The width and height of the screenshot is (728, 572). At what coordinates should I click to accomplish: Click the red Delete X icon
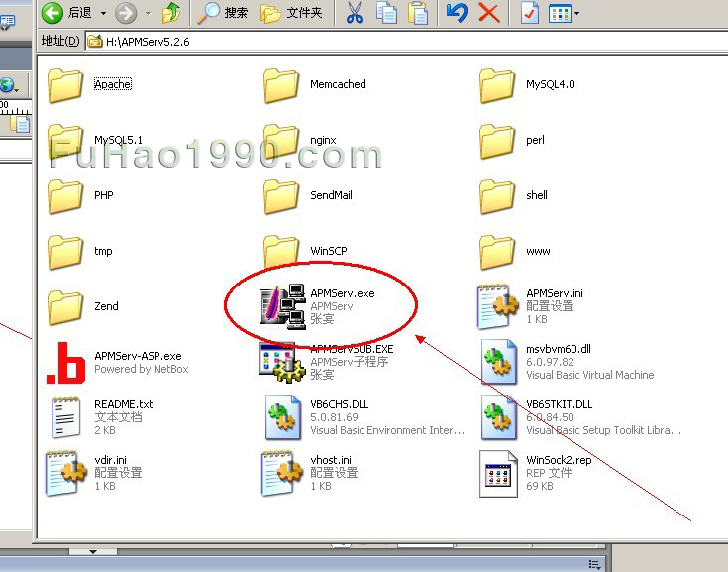click(489, 13)
